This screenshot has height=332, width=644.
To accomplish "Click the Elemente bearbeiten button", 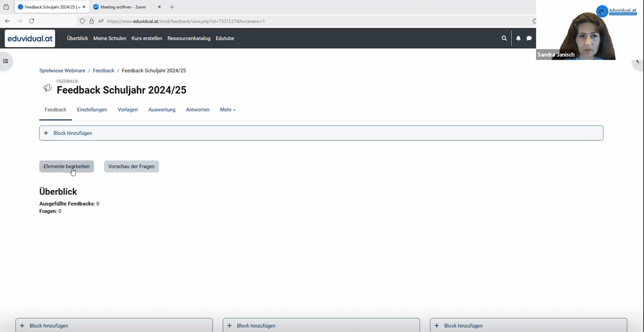I will tap(66, 167).
